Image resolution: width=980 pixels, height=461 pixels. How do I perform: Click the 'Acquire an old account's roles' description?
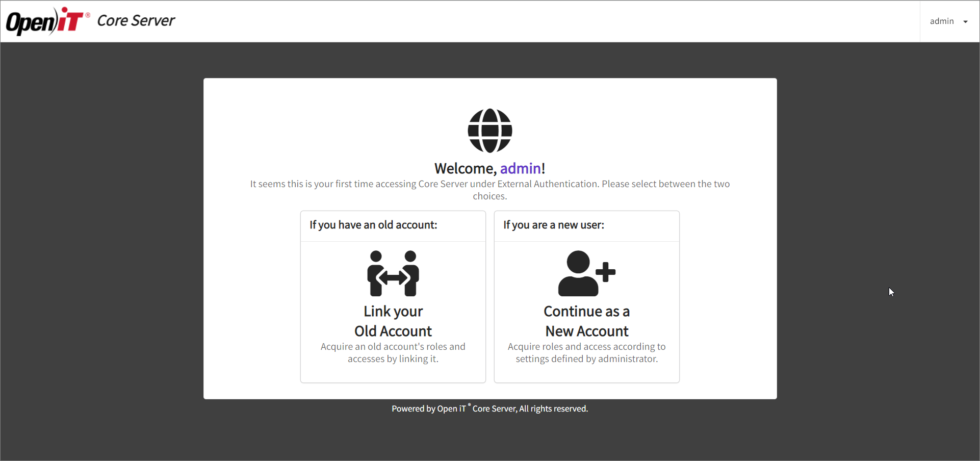393,352
